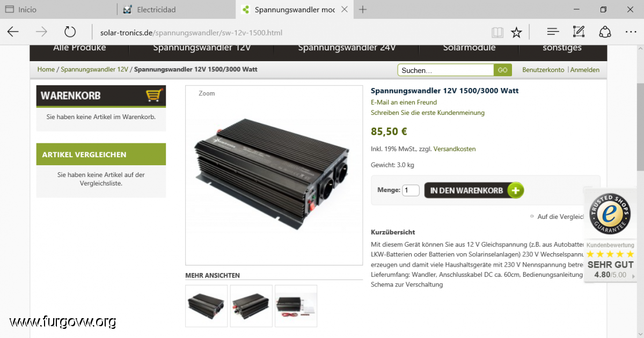The image size is (644, 338).
Task: Add page to favorites star icon
Action: pyautogui.click(x=516, y=33)
